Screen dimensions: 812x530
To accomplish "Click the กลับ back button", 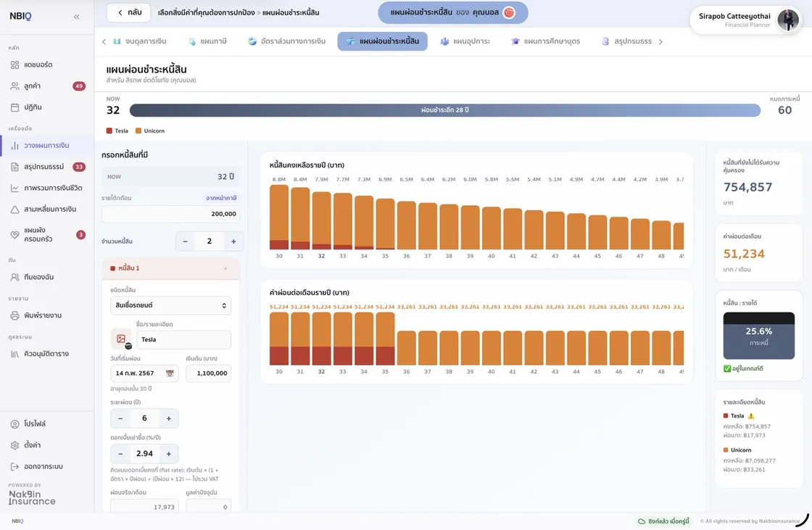I will 128,12.
